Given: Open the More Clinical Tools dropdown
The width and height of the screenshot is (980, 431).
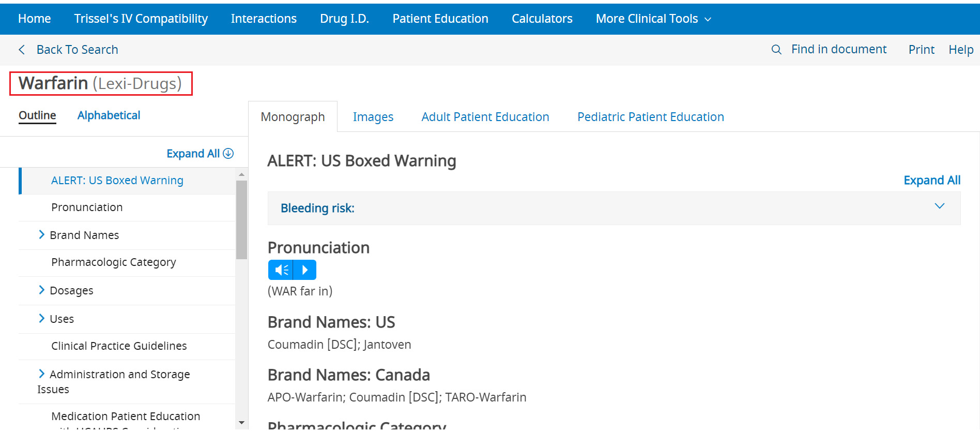Looking at the screenshot, I should click(653, 19).
